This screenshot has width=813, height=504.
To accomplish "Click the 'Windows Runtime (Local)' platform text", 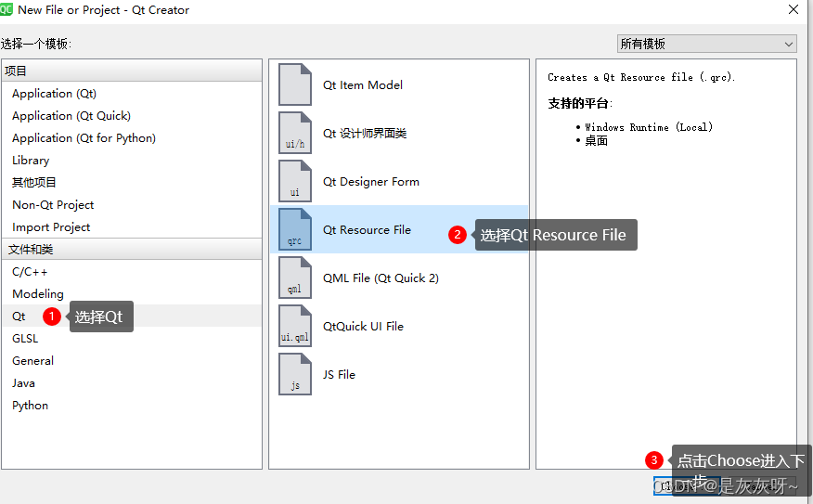I will (649, 127).
